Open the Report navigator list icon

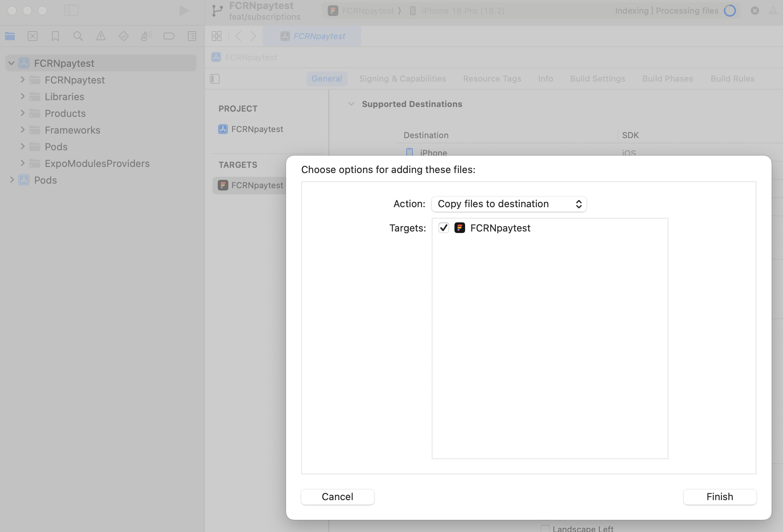pyautogui.click(x=192, y=36)
